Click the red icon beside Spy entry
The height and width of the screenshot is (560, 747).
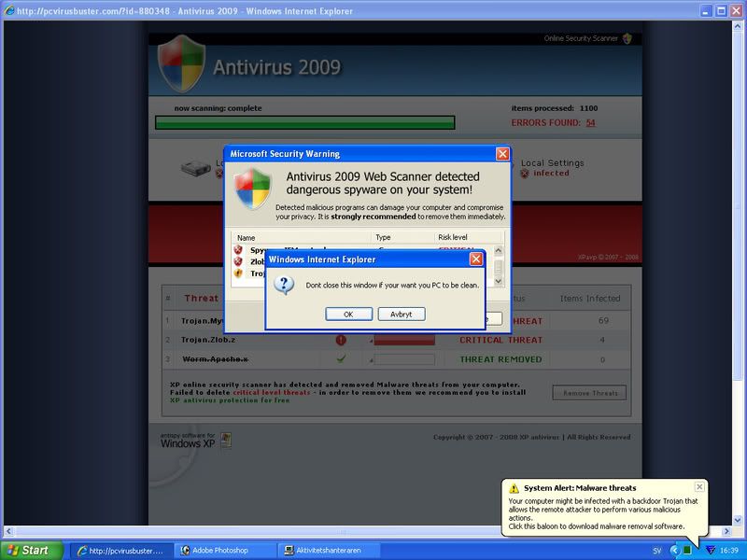coord(238,250)
